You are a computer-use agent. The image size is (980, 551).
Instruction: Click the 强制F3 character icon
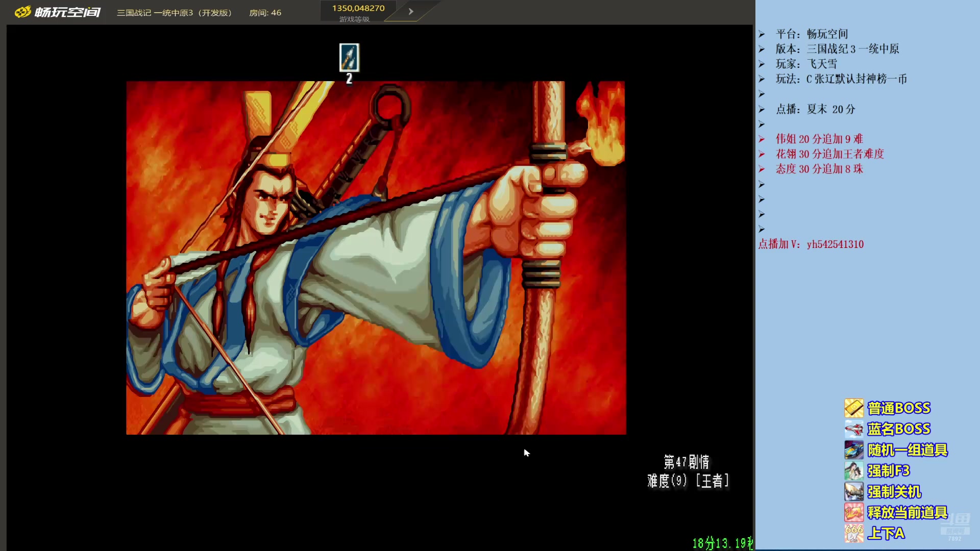[x=854, y=471]
